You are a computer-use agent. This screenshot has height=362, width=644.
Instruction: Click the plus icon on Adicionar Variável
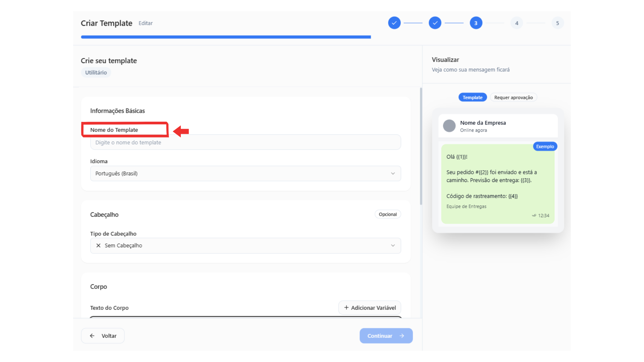(346, 307)
